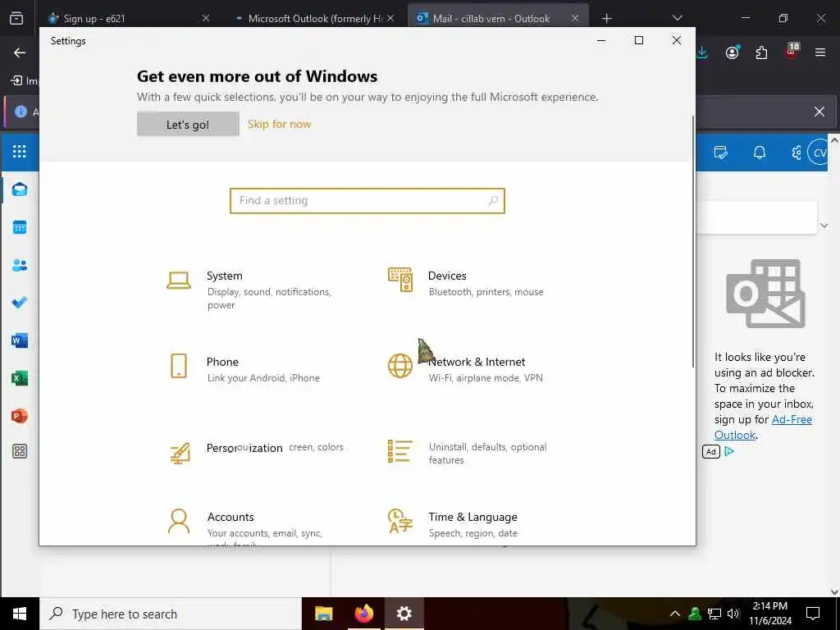The image size is (840, 630).
Task: Open taskbar clock 2:14 PM
Action: (x=769, y=614)
